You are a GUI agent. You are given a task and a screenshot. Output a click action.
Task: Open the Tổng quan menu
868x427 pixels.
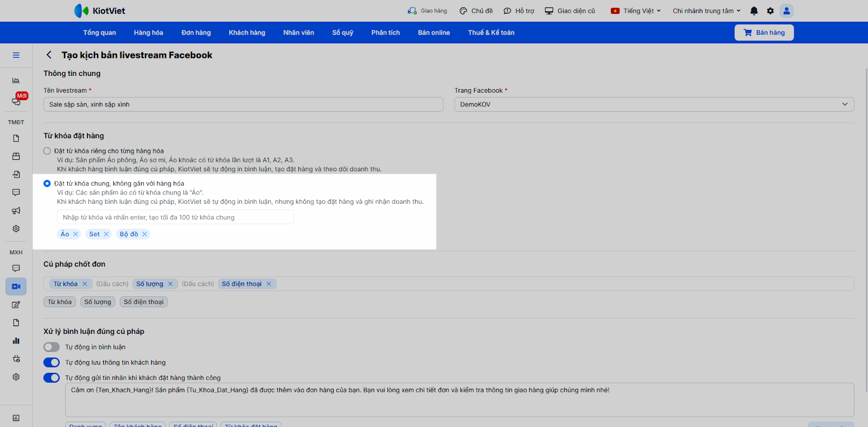99,33
